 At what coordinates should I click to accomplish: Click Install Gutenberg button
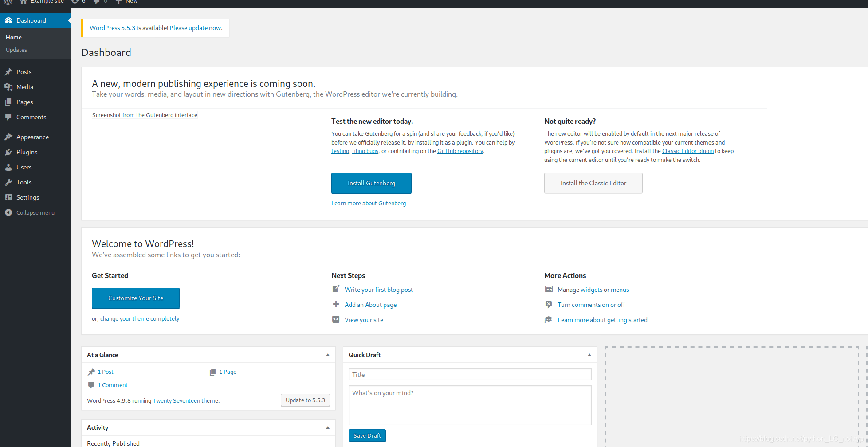pos(371,183)
